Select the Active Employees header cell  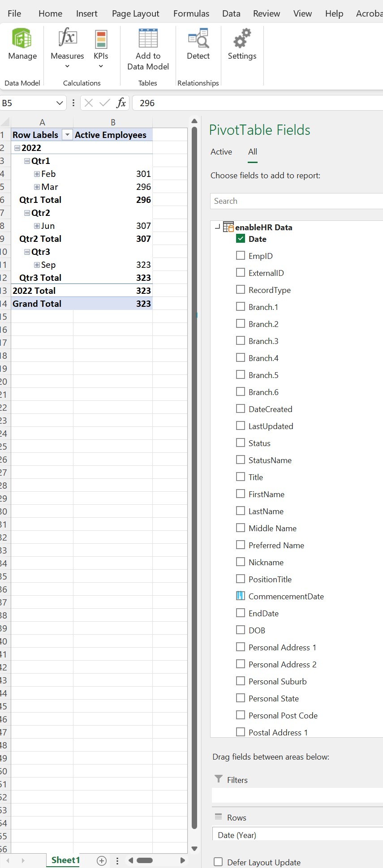pyautogui.click(x=113, y=135)
